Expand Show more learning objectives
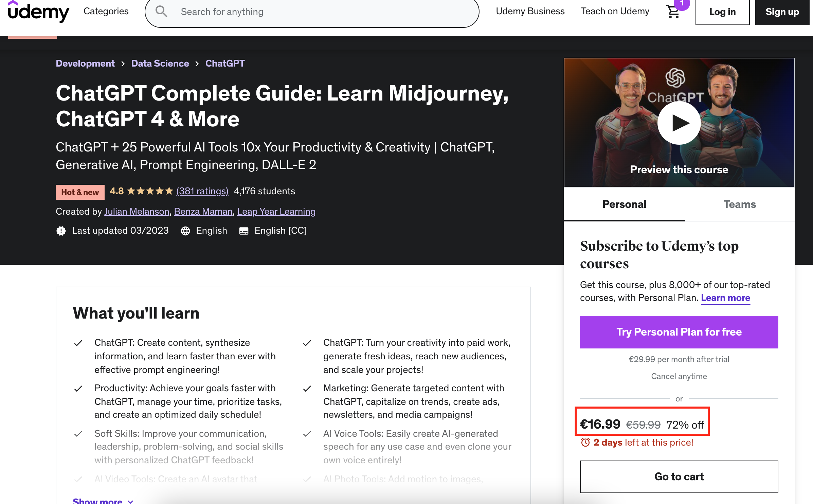 (x=103, y=501)
